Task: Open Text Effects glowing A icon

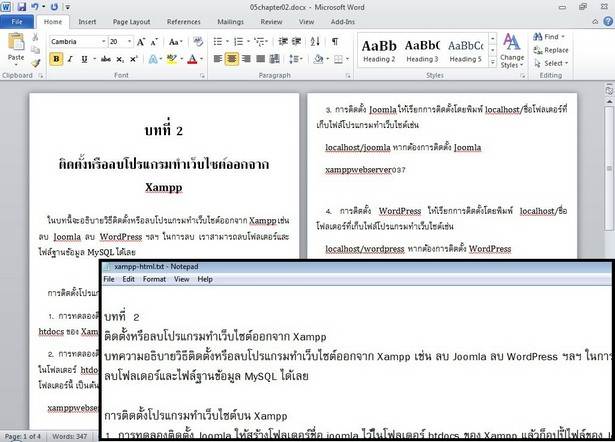Action: tap(153, 59)
